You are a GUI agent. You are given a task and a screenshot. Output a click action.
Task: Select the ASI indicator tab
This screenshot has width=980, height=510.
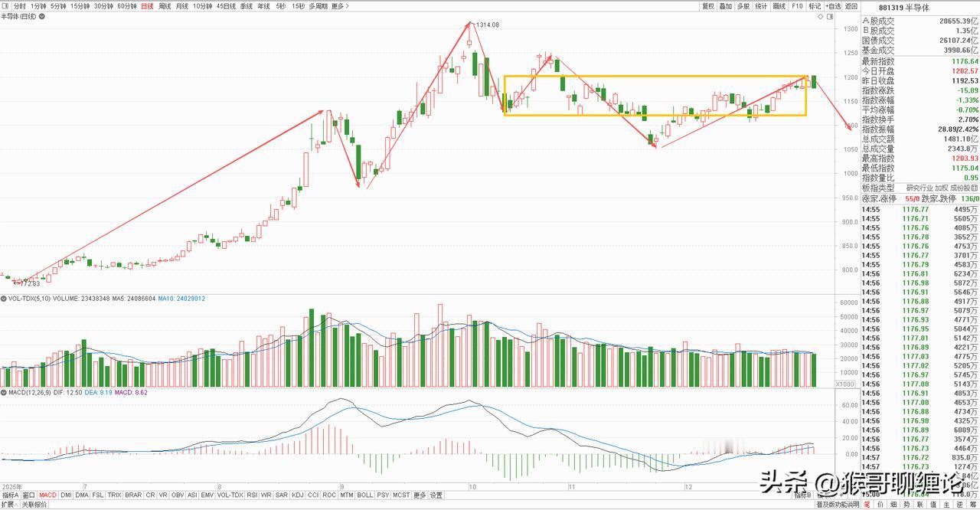pyautogui.click(x=192, y=495)
